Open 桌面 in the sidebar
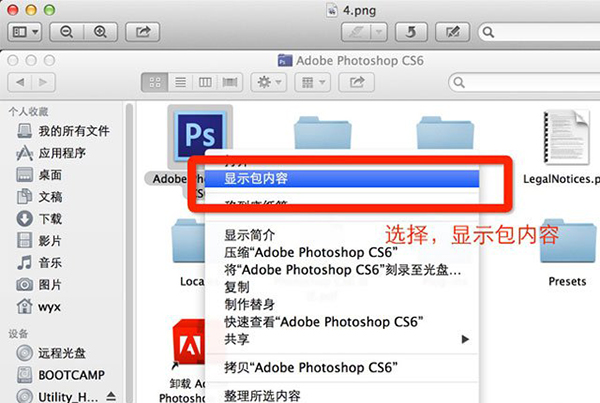 pyautogui.click(x=39, y=175)
